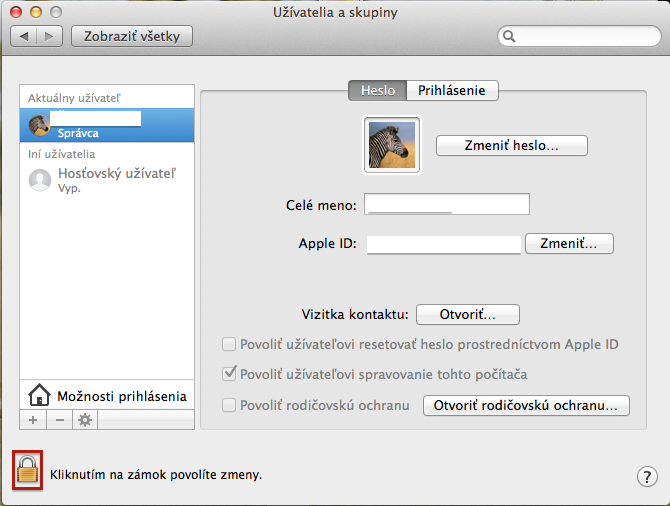Click into the Celé meno field
This screenshot has width=670, height=506.
click(447, 204)
